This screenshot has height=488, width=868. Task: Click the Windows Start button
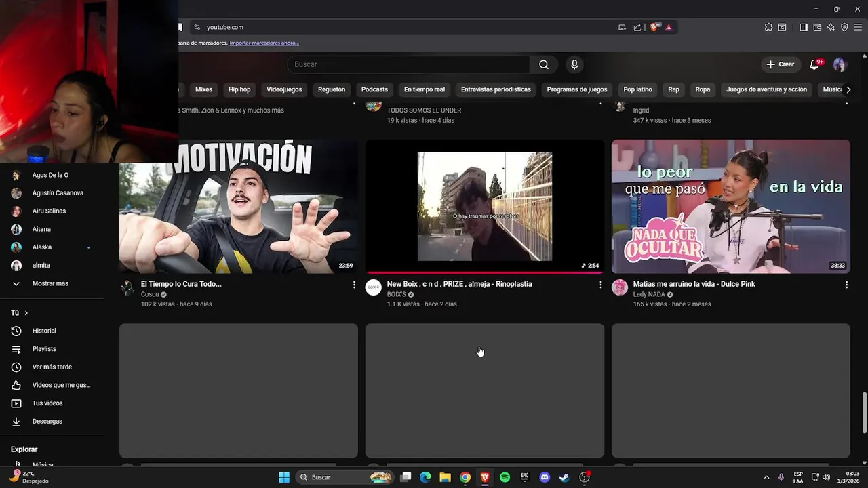(x=284, y=477)
